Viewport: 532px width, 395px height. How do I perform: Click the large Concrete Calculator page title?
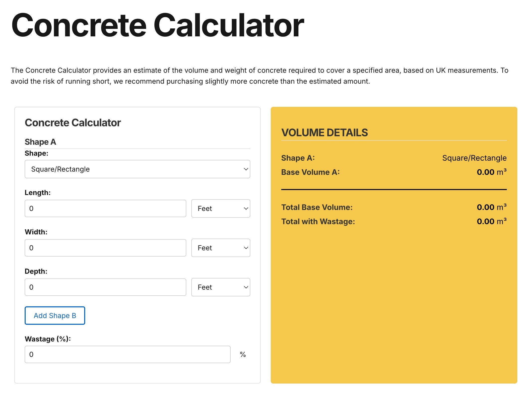(x=157, y=25)
